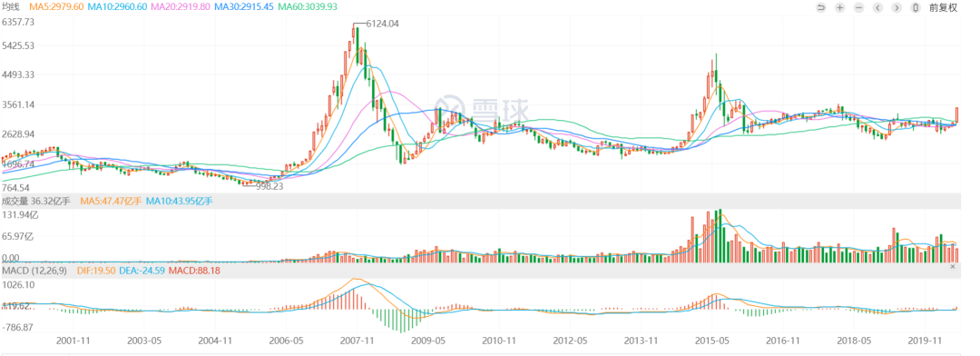Click the 65.97亿 volume axis value
This screenshot has width=980, height=356.
tap(17, 236)
